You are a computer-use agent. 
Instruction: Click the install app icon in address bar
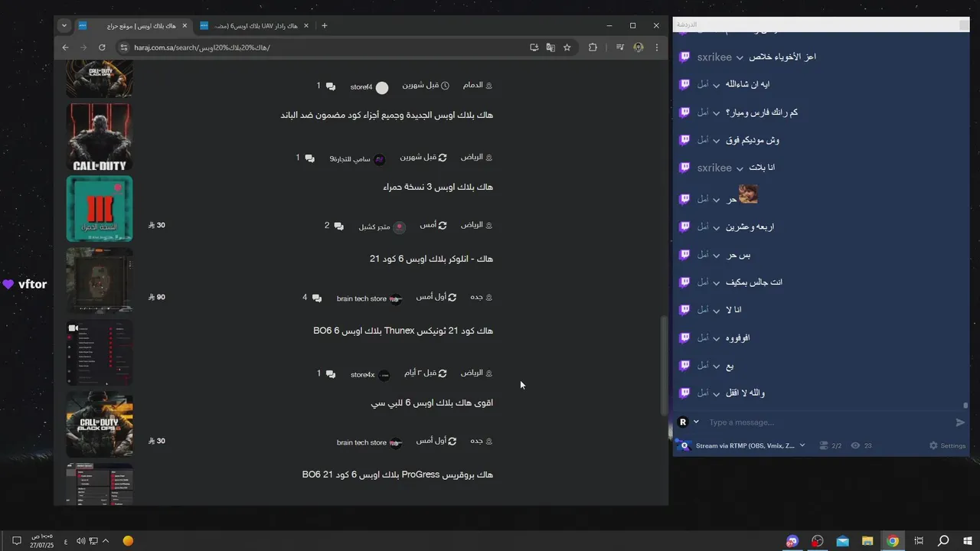coord(534,47)
